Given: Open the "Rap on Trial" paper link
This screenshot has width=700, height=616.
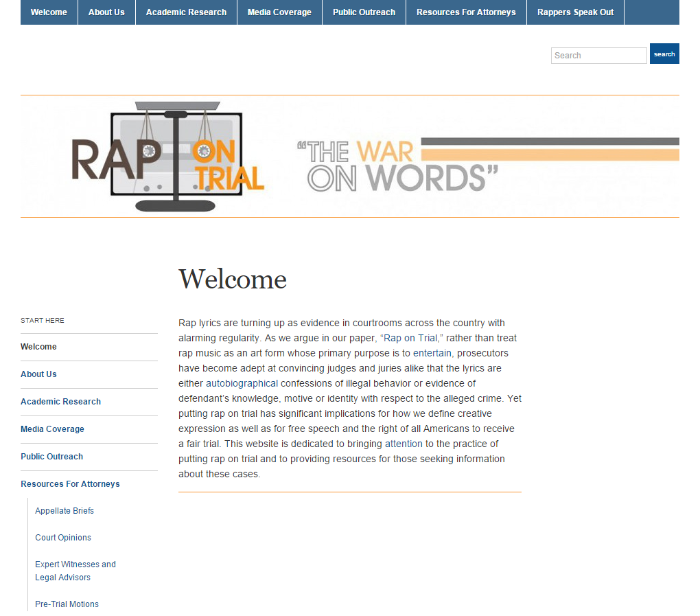Looking at the screenshot, I should (410, 338).
